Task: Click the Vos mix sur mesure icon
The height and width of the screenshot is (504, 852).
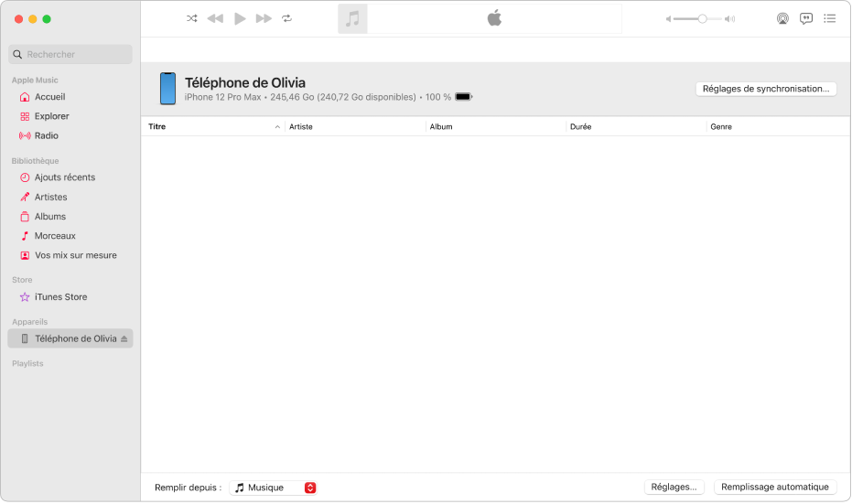Action: point(25,255)
